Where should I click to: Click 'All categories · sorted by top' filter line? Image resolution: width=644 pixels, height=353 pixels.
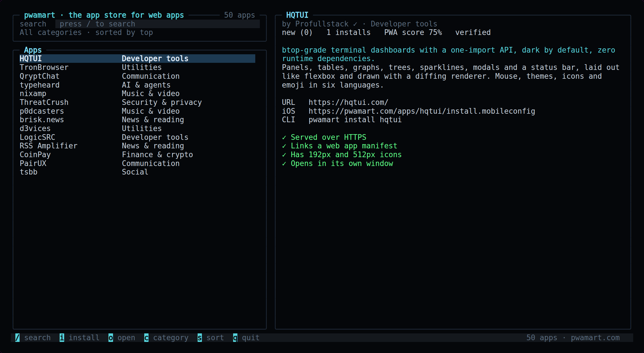click(86, 32)
